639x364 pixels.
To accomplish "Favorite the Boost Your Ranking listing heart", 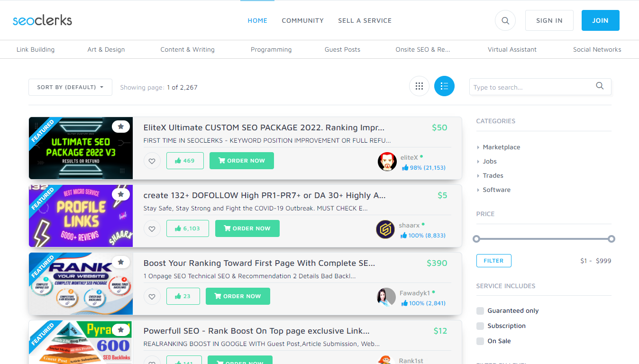I will click(x=152, y=296).
